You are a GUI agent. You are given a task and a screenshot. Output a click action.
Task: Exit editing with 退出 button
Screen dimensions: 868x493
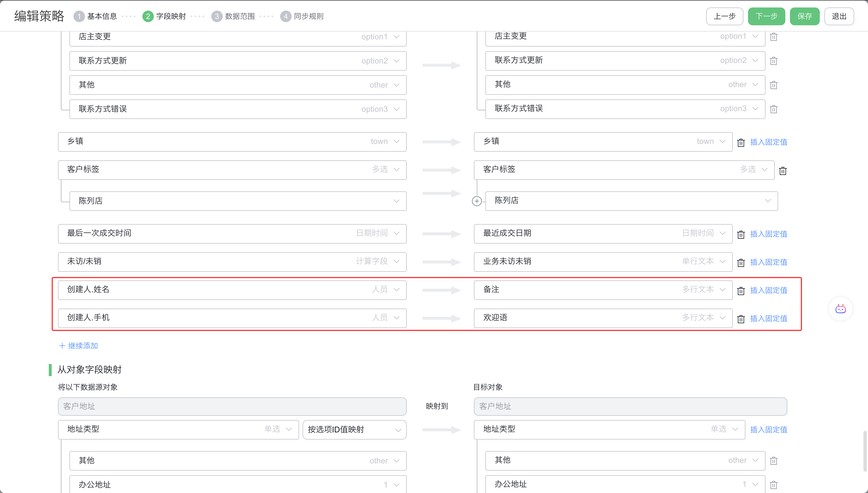839,16
